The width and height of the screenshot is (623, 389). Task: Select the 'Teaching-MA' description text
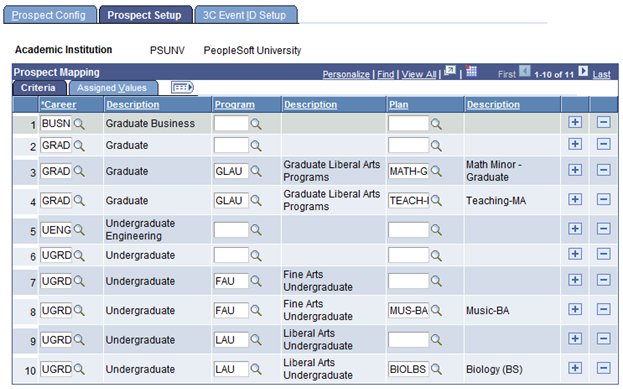(x=496, y=201)
